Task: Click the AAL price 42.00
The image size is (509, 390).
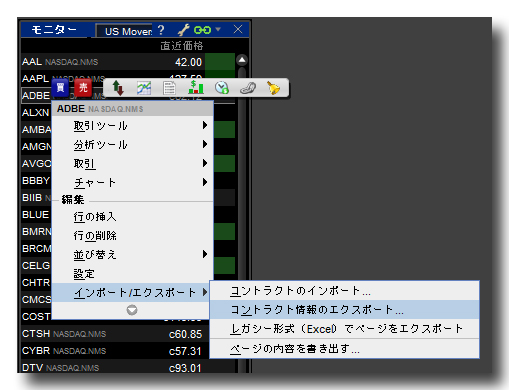Action: [x=188, y=62]
